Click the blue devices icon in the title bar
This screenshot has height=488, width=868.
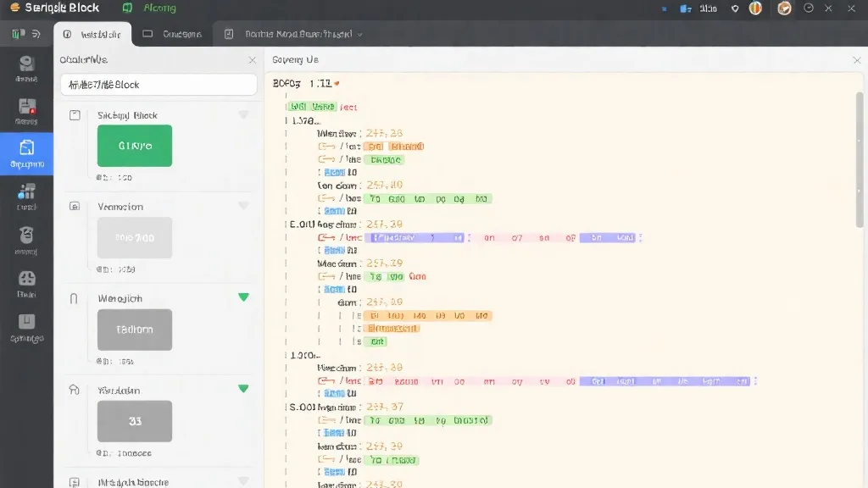(x=685, y=8)
